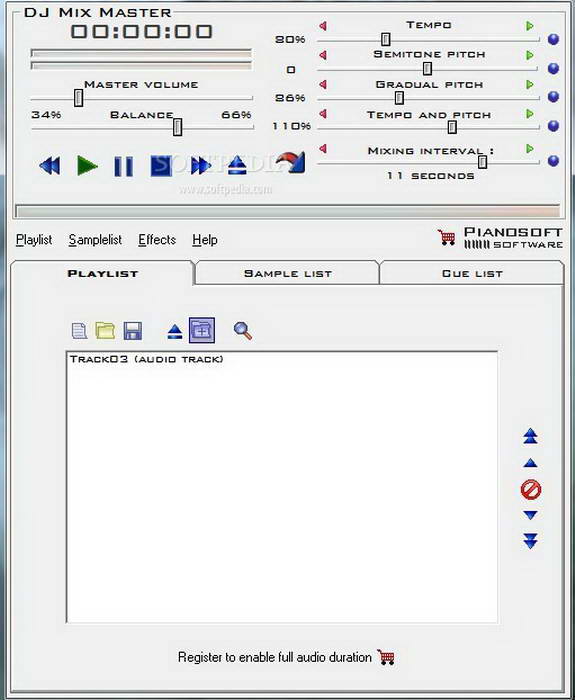Open the Help menu
This screenshot has height=700, width=575.
tap(205, 240)
